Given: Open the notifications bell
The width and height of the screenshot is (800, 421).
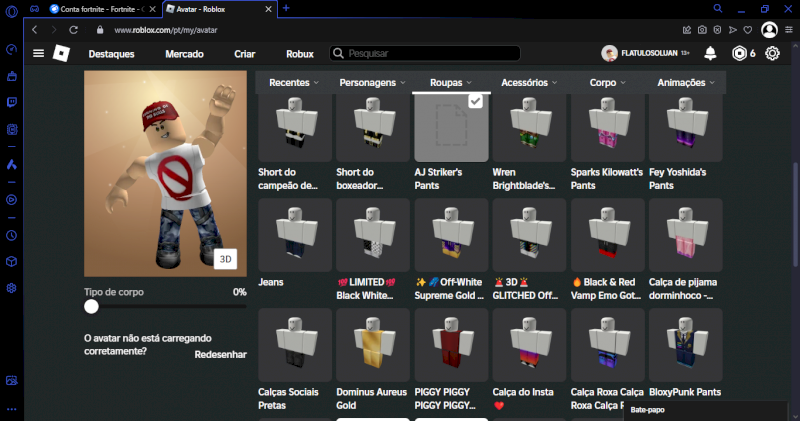Looking at the screenshot, I should pyautogui.click(x=710, y=53).
